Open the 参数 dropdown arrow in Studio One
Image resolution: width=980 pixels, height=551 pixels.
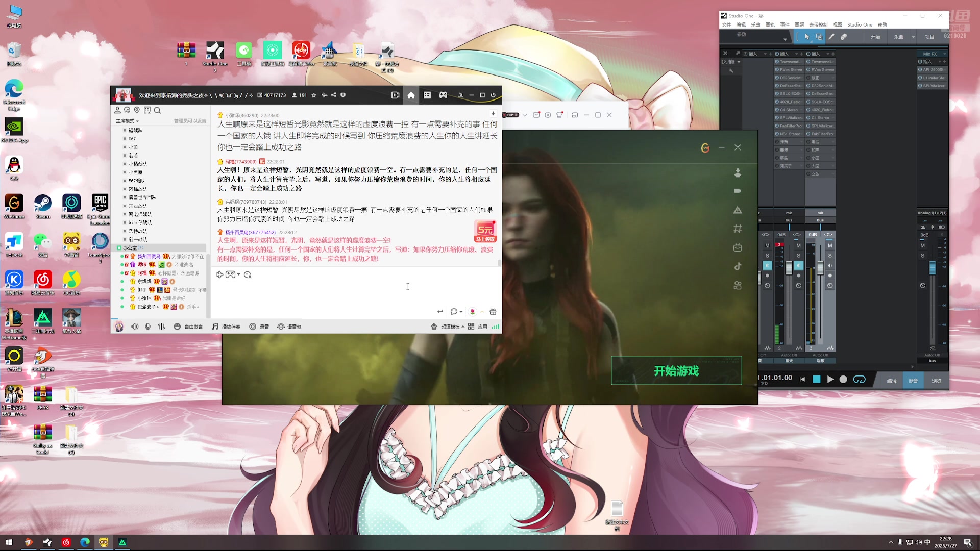[785, 39]
